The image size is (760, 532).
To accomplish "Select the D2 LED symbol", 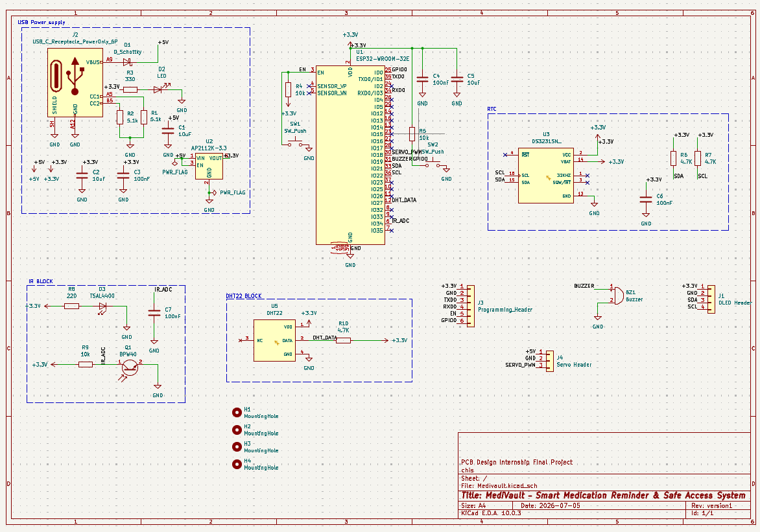I will click(158, 89).
